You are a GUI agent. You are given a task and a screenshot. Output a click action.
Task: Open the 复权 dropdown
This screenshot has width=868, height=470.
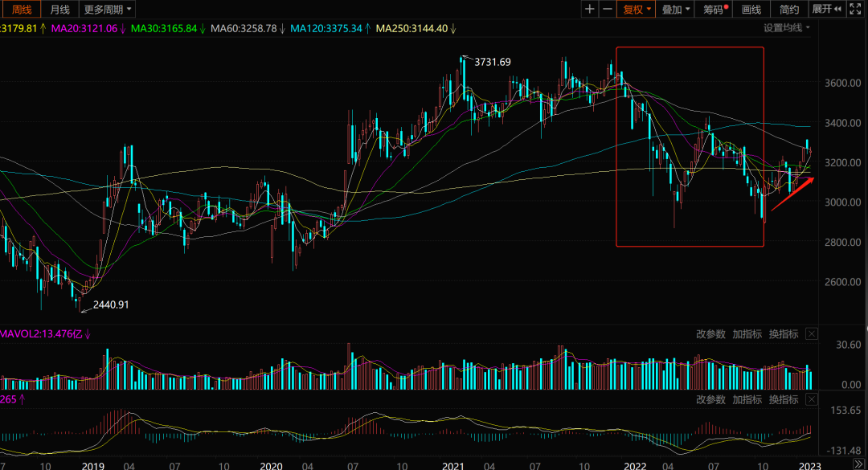point(637,9)
